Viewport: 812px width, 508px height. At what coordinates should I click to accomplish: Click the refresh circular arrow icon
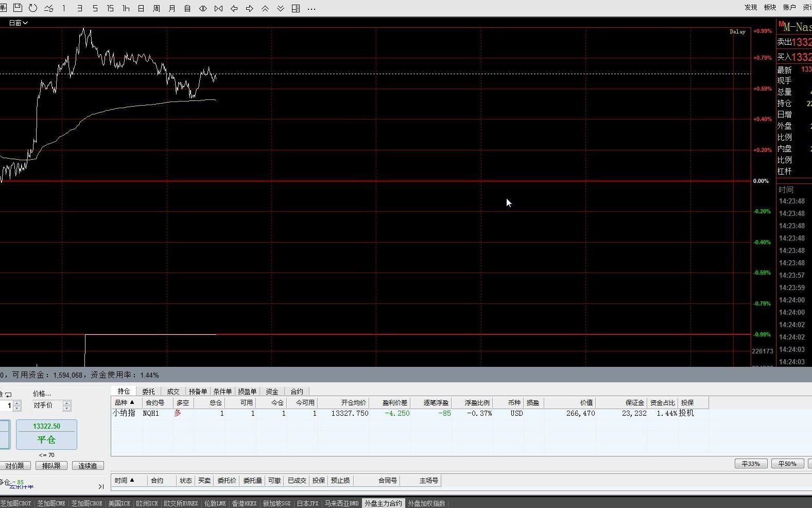pyautogui.click(x=33, y=8)
